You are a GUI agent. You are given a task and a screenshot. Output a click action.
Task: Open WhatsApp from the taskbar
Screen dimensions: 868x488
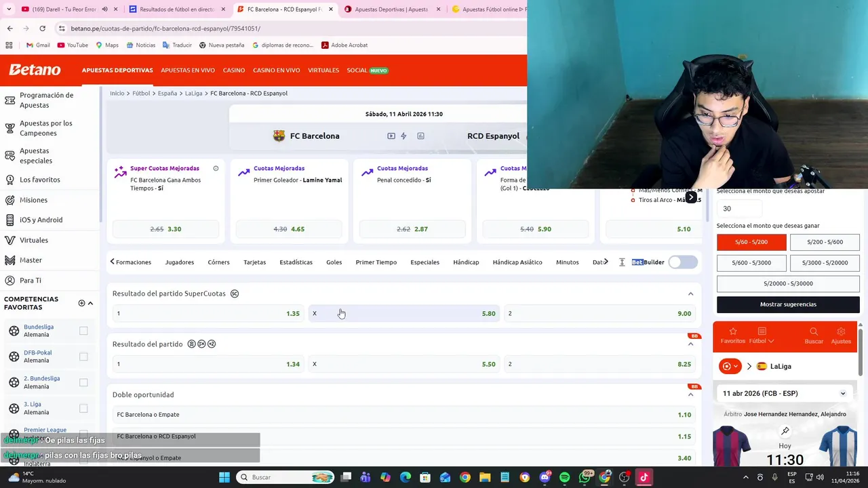click(585, 477)
